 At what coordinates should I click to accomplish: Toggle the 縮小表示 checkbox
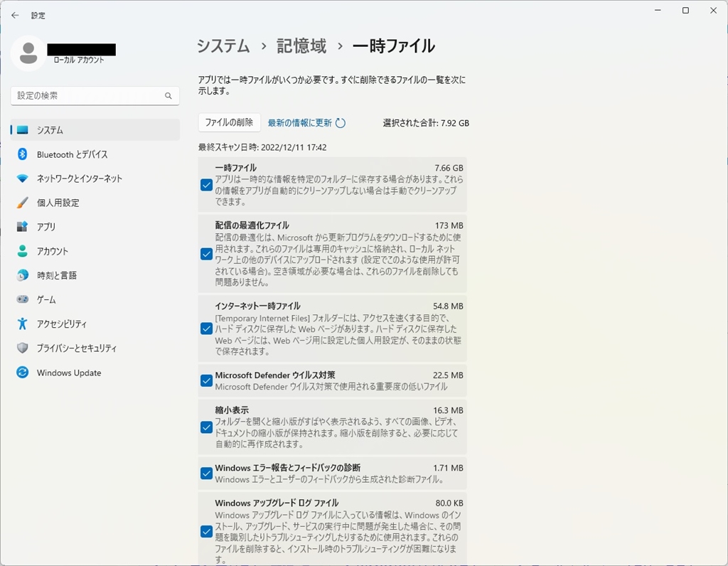tap(207, 427)
